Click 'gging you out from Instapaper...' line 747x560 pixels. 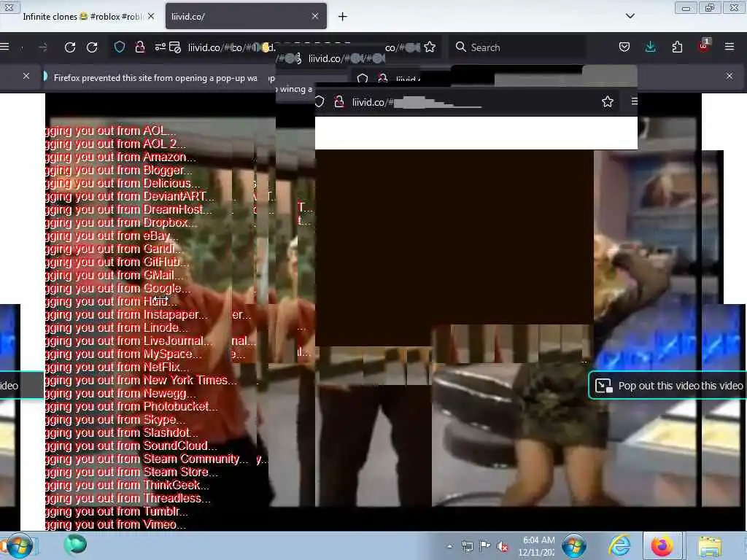point(127,314)
